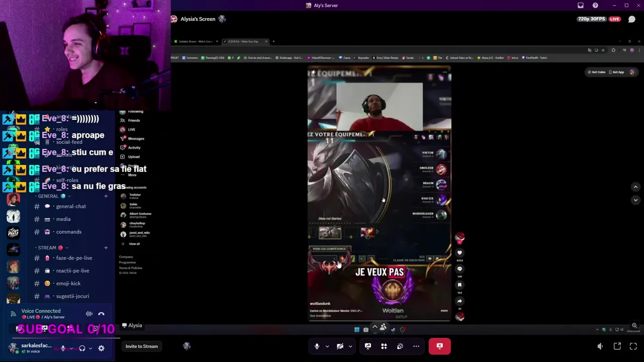Open TikTok Upload in shared screen
The width and height of the screenshot is (644, 362).
130,157
